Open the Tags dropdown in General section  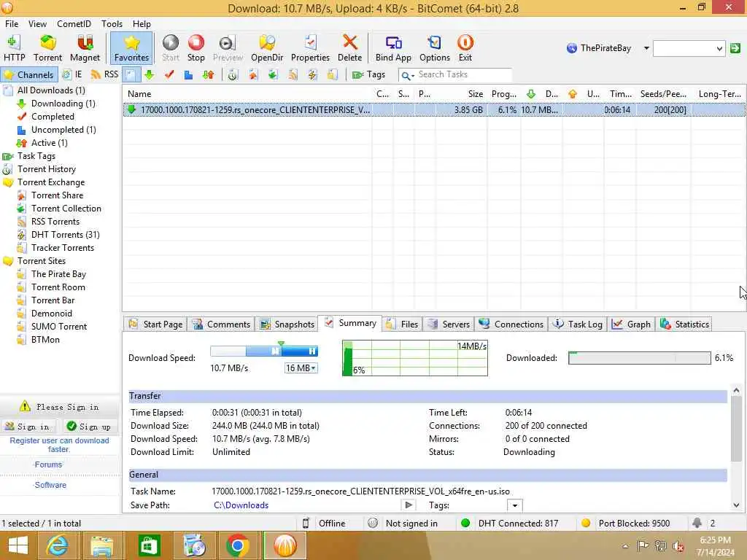(x=514, y=505)
